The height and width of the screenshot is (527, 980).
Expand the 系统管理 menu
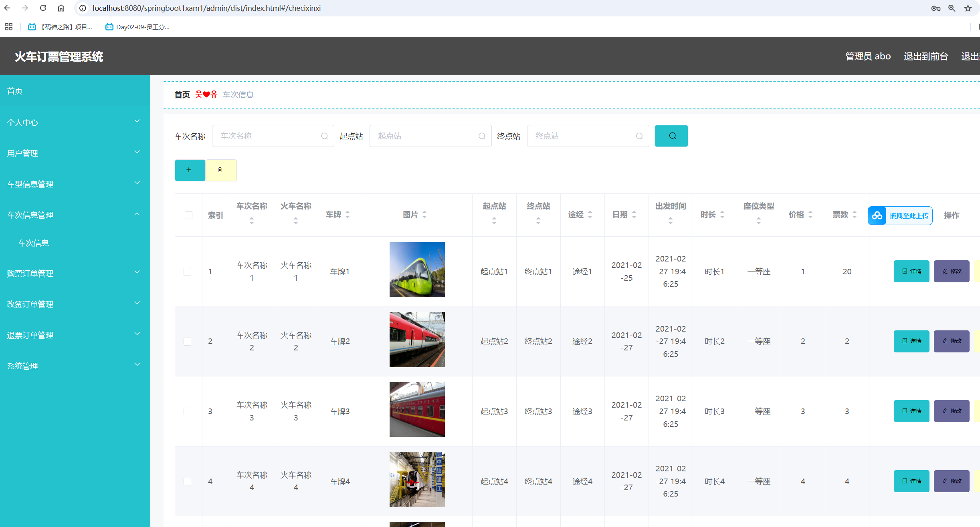click(x=75, y=366)
